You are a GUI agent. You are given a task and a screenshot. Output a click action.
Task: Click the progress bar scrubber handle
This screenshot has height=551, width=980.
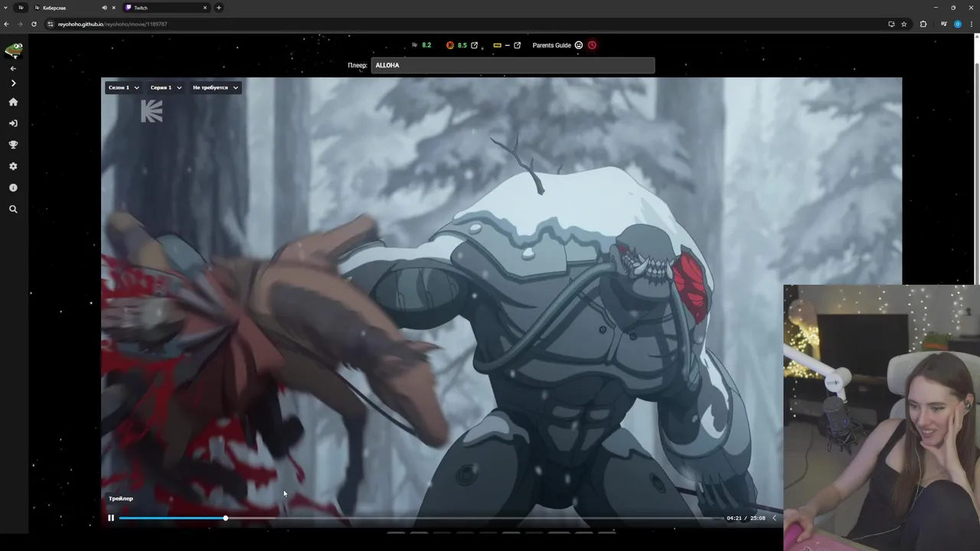pyautogui.click(x=225, y=518)
